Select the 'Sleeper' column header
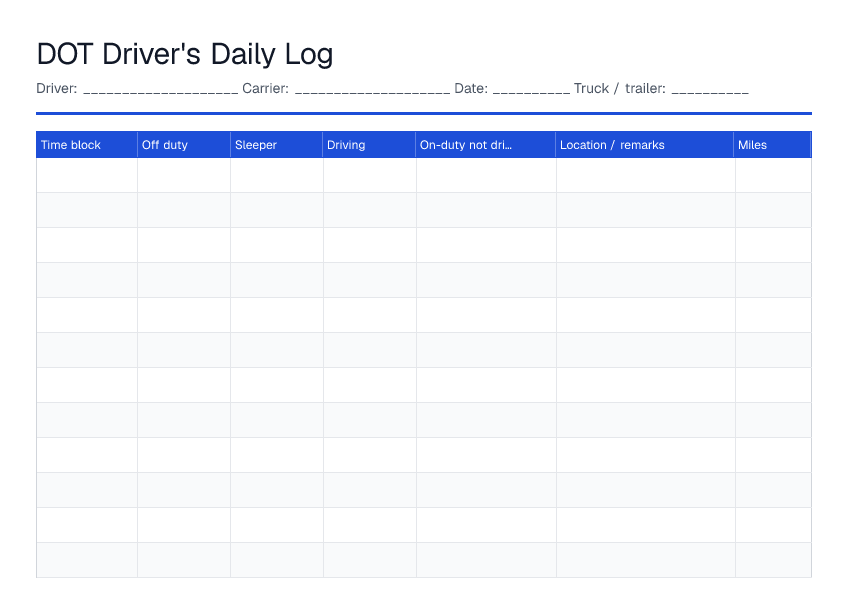This screenshot has width=848, height=600. [x=276, y=145]
